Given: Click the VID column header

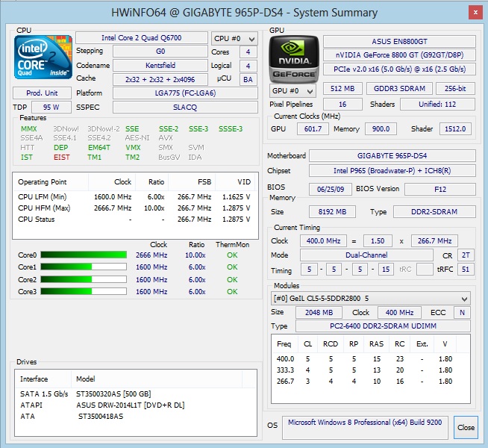Looking at the screenshot, I should point(235,182).
